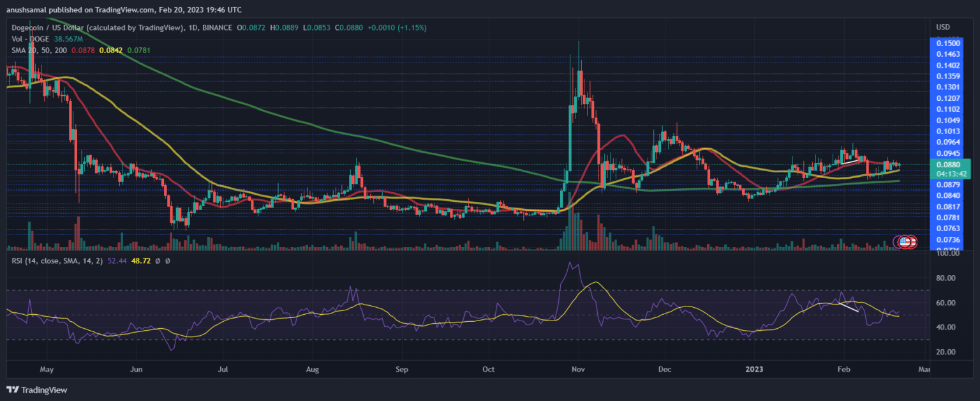The height and width of the screenshot is (401, 980).
Task: Click the 0.0763 price axis label
Action: 948,229
